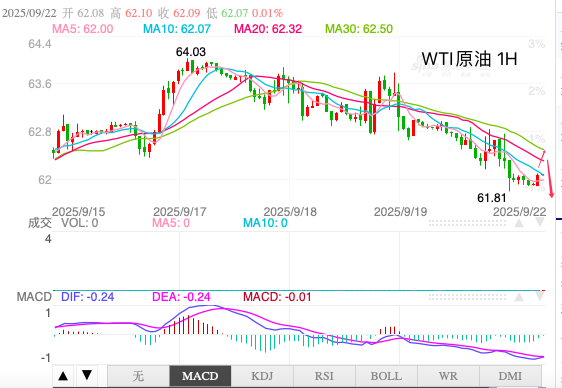Click the dotted drag handle in MACD panel

click(x=467, y=297)
